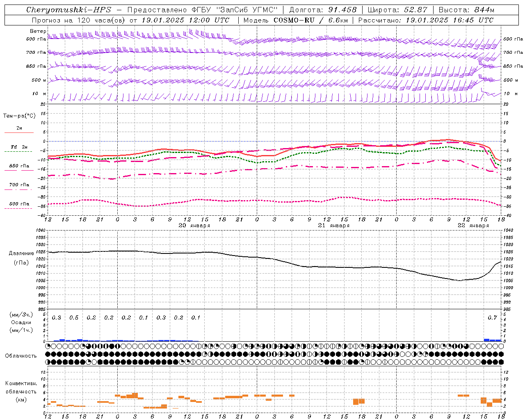
Task: Click the date label 22 января
Action: coord(473,226)
